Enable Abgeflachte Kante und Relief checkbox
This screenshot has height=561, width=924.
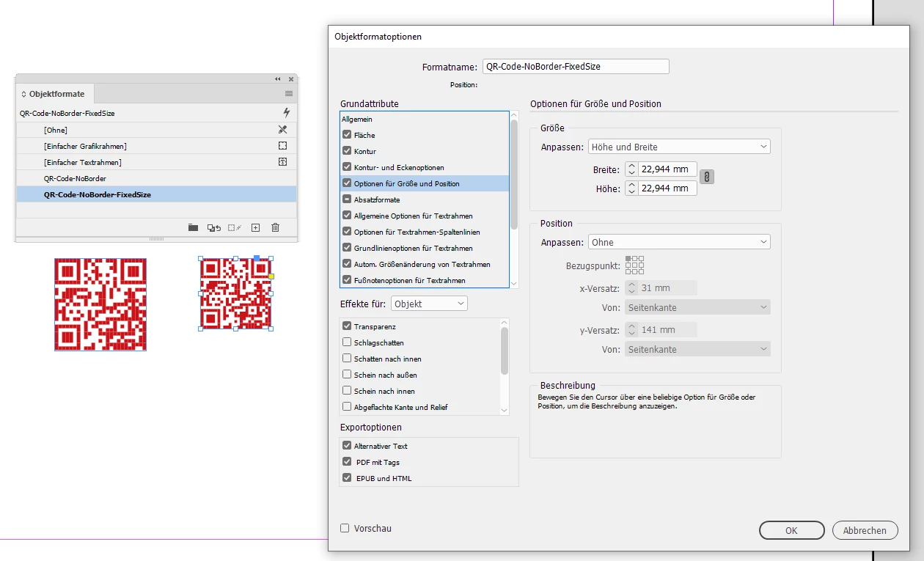click(347, 407)
